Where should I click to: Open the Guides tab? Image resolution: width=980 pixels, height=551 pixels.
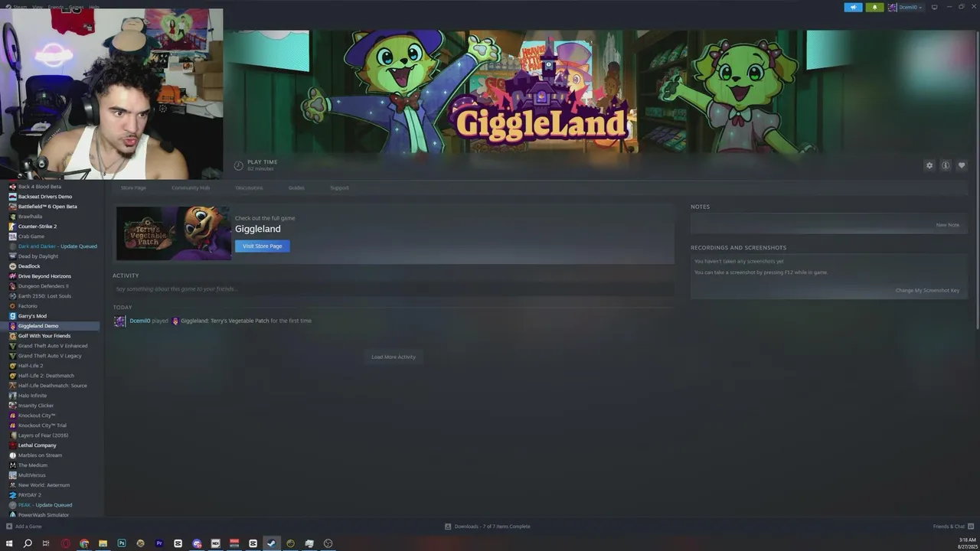click(x=296, y=187)
